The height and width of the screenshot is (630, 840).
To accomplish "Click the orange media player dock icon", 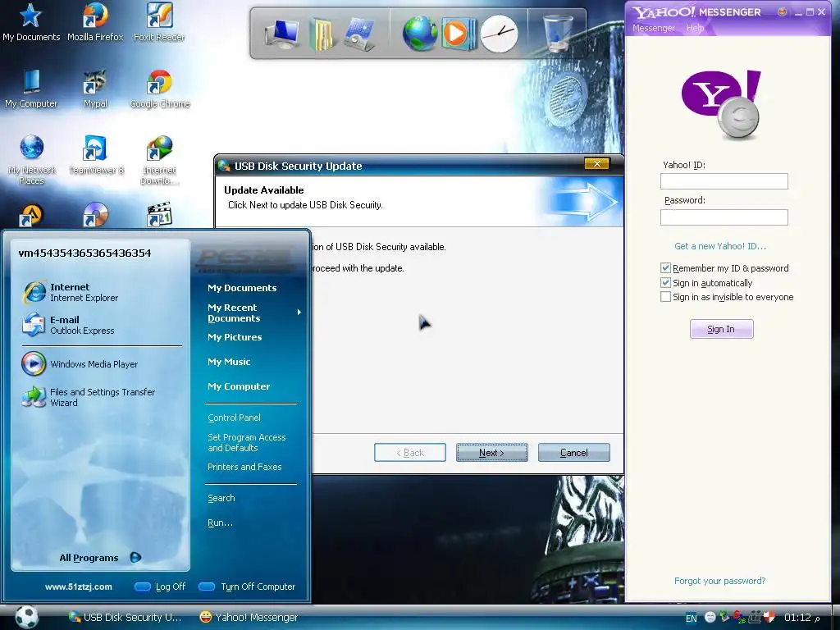I will point(459,34).
